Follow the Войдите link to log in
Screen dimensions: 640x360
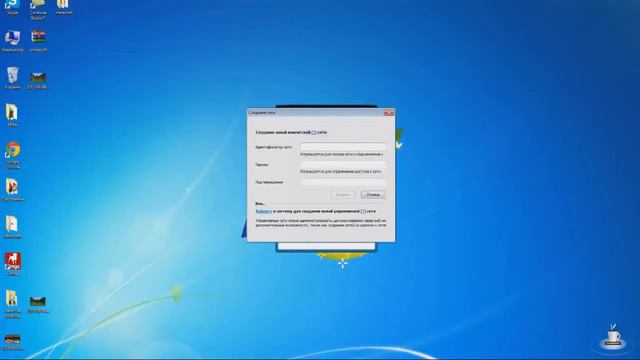pyautogui.click(x=264, y=211)
